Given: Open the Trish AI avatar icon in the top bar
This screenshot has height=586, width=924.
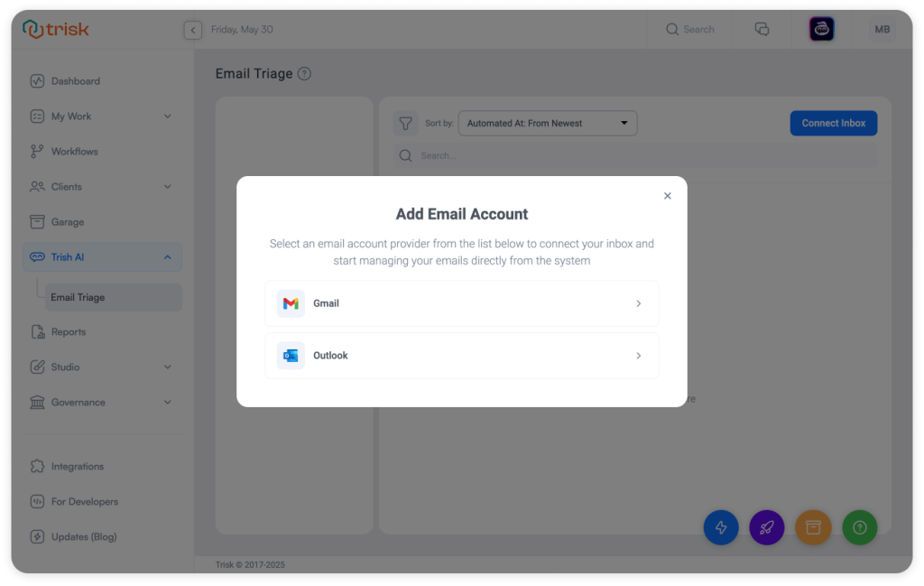Looking at the screenshot, I should pyautogui.click(x=821, y=29).
